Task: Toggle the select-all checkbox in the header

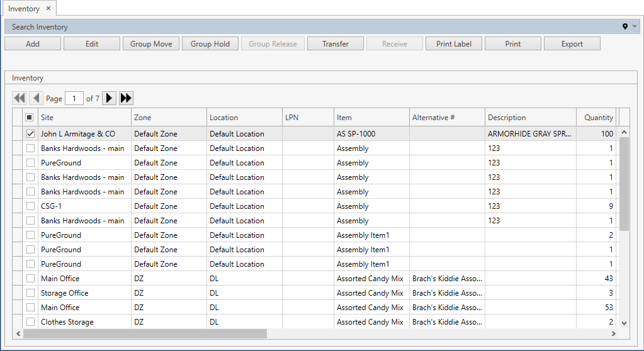Action: coord(30,118)
